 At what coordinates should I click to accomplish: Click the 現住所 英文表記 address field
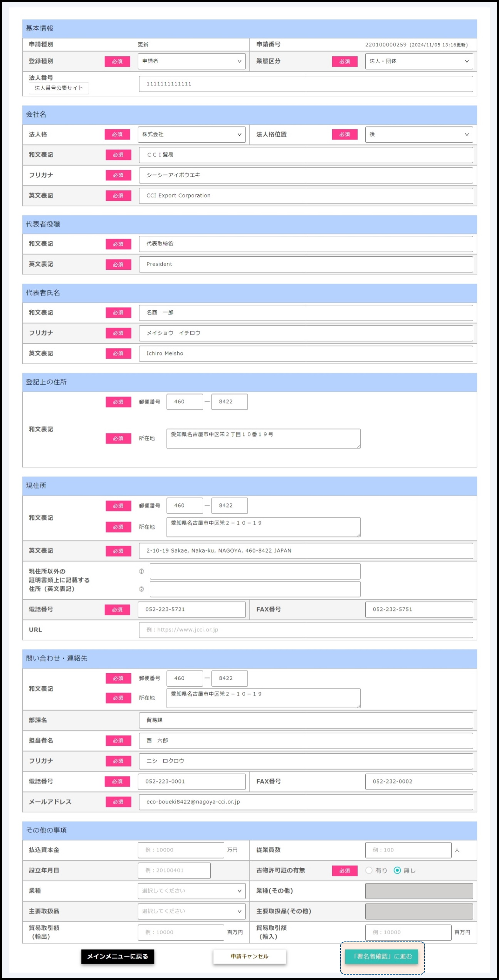tap(306, 551)
